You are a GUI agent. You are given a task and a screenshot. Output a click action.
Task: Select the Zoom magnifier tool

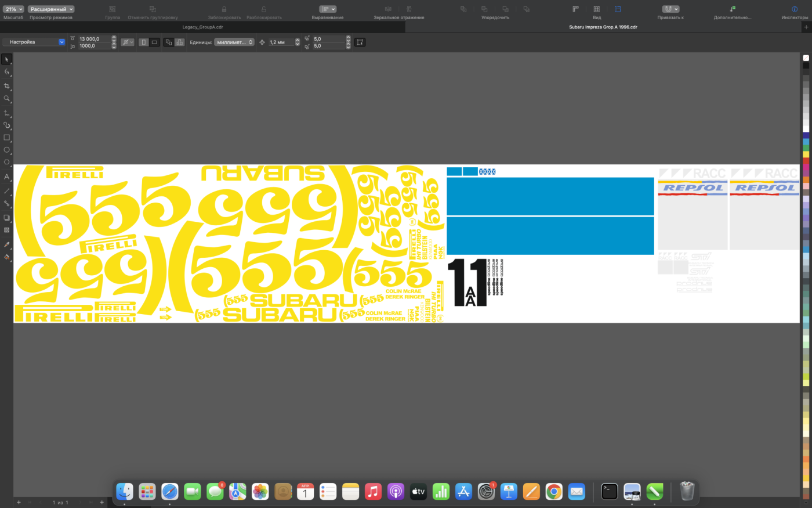click(7, 99)
